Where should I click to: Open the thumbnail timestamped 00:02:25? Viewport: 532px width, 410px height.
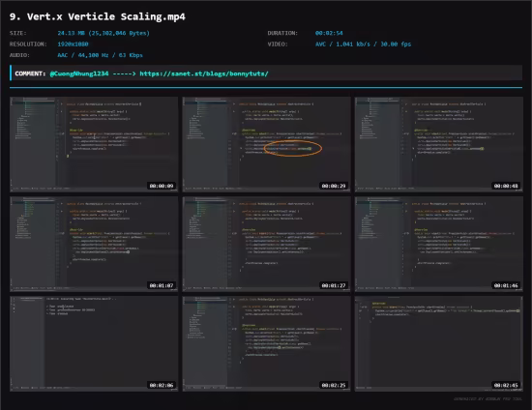pyautogui.click(x=266, y=344)
